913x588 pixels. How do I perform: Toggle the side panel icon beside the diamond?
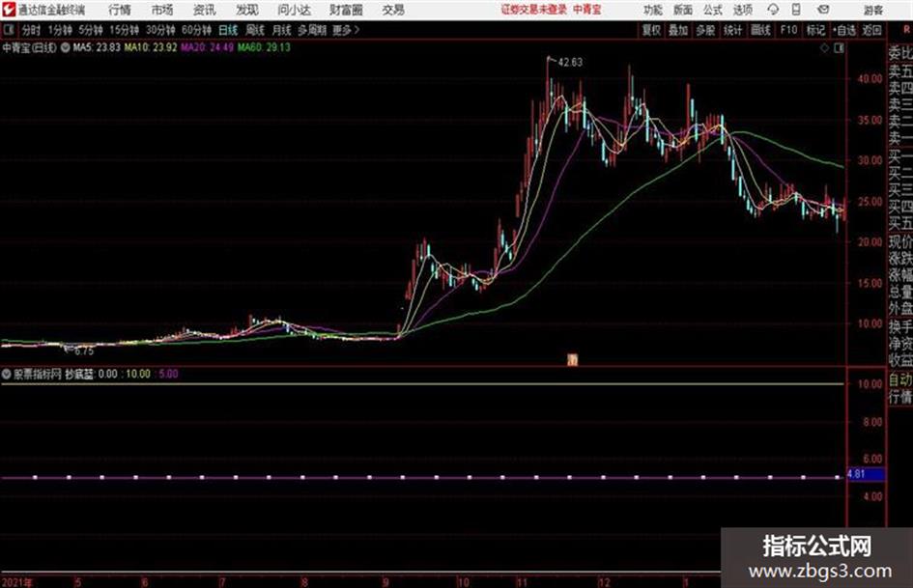839,48
